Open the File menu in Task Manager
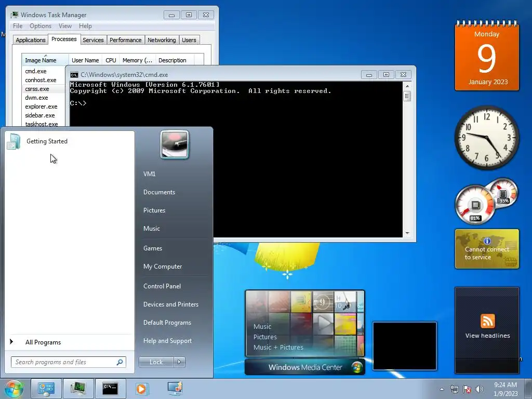 click(18, 26)
